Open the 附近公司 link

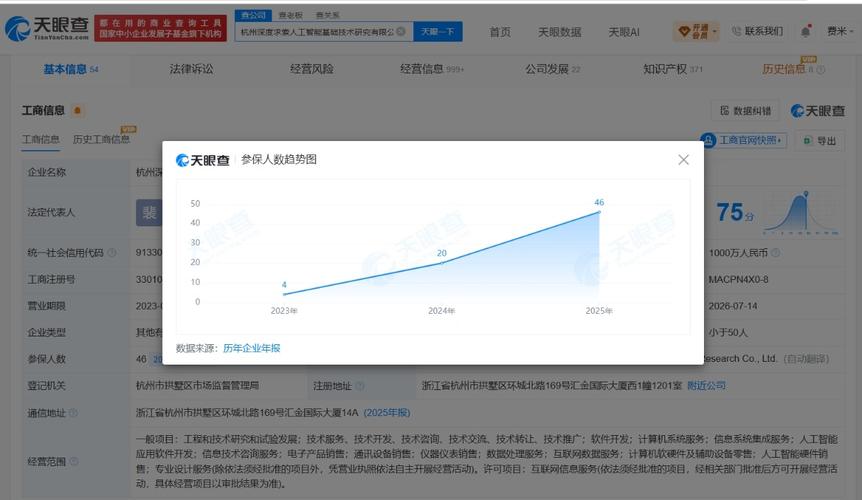[x=706, y=386]
